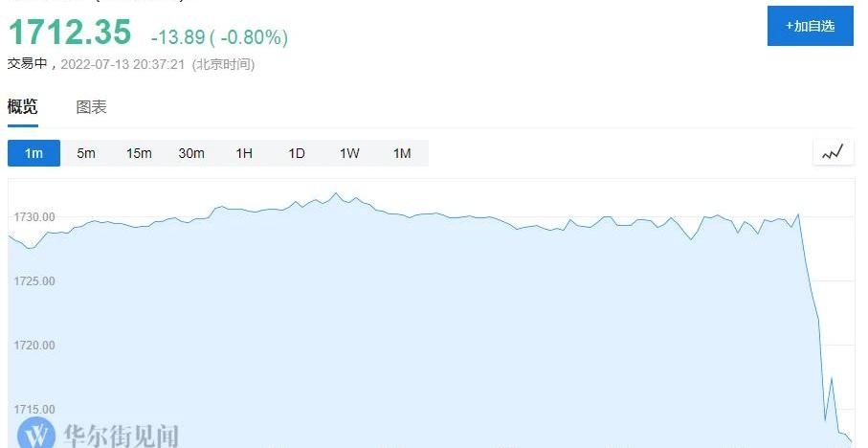Screen dimensions: 868x448
Task: Click the 1720.00 price axis label
Action: pos(33,346)
